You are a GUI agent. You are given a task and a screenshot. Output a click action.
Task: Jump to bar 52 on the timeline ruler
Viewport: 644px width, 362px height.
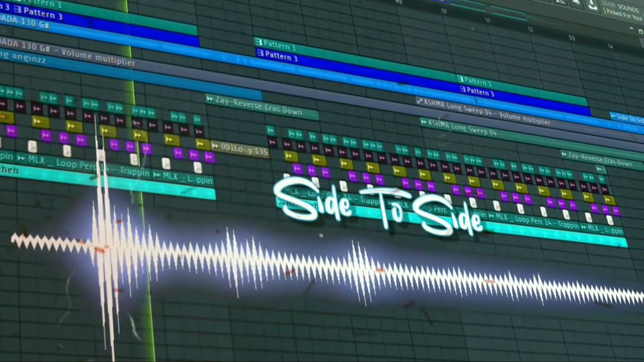[x=530, y=29]
